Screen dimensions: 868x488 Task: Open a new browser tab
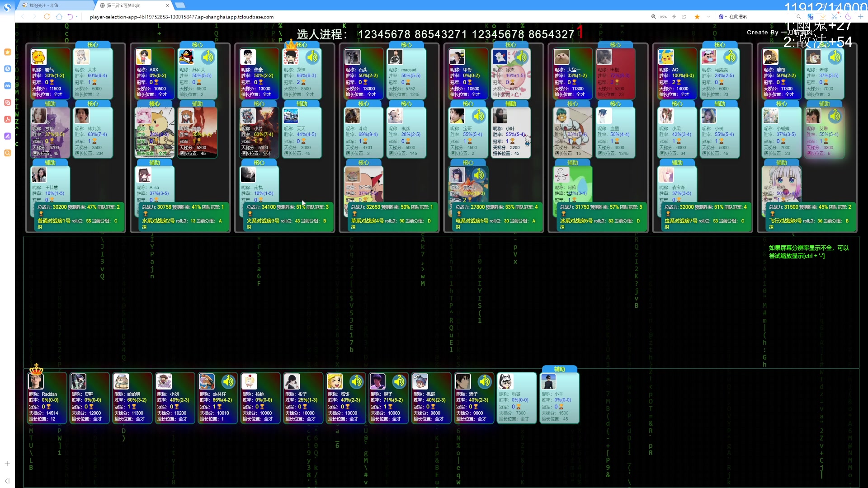click(180, 5)
